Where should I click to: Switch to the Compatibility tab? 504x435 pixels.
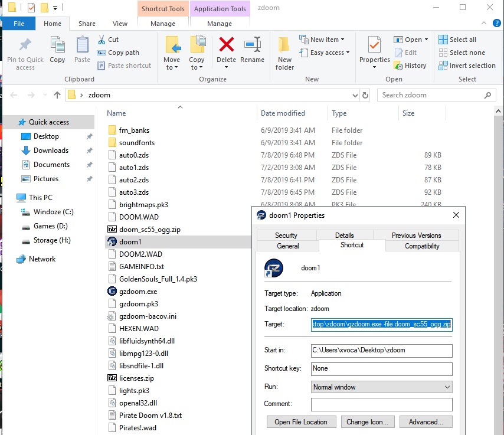pos(422,246)
